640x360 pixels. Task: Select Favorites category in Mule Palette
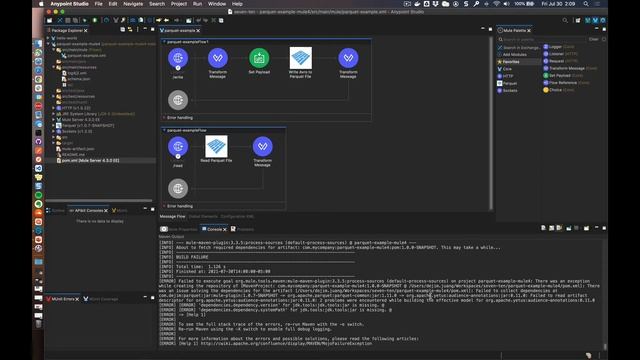[x=518, y=62]
